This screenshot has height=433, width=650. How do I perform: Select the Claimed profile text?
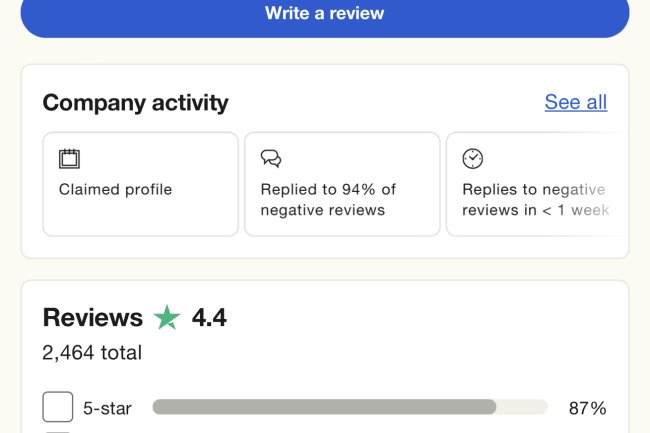[115, 189]
